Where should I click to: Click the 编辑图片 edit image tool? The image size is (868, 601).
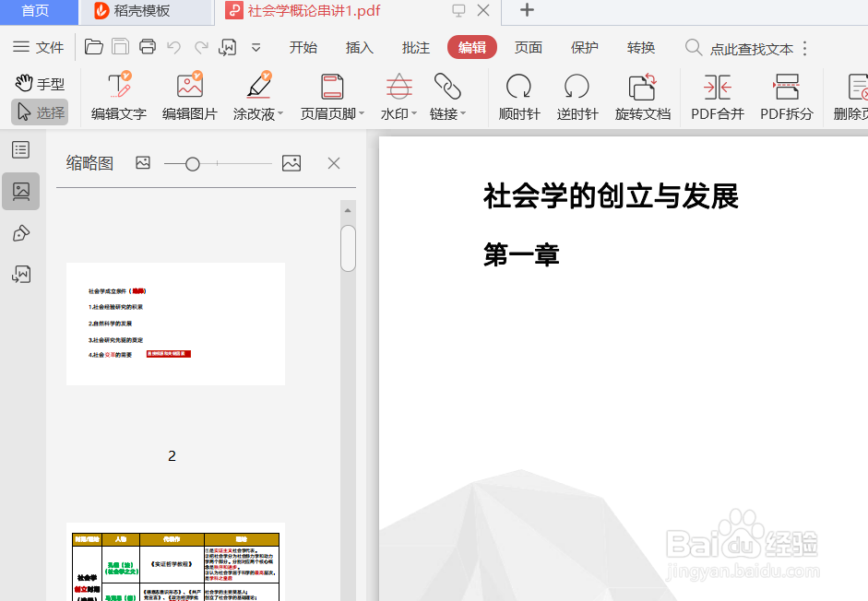coord(189,96)
